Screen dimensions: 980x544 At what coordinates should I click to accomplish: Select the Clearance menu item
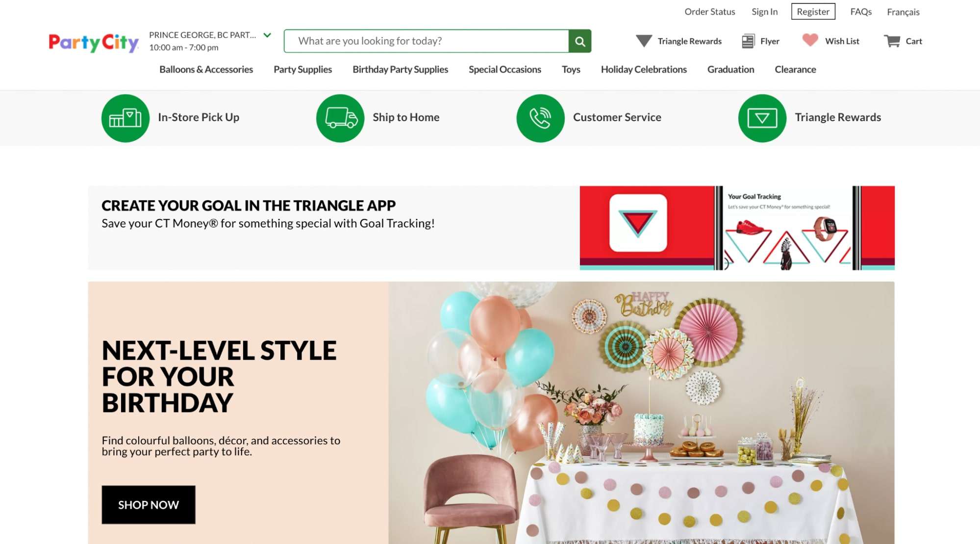pyautogui.click(x=795, y=70)
